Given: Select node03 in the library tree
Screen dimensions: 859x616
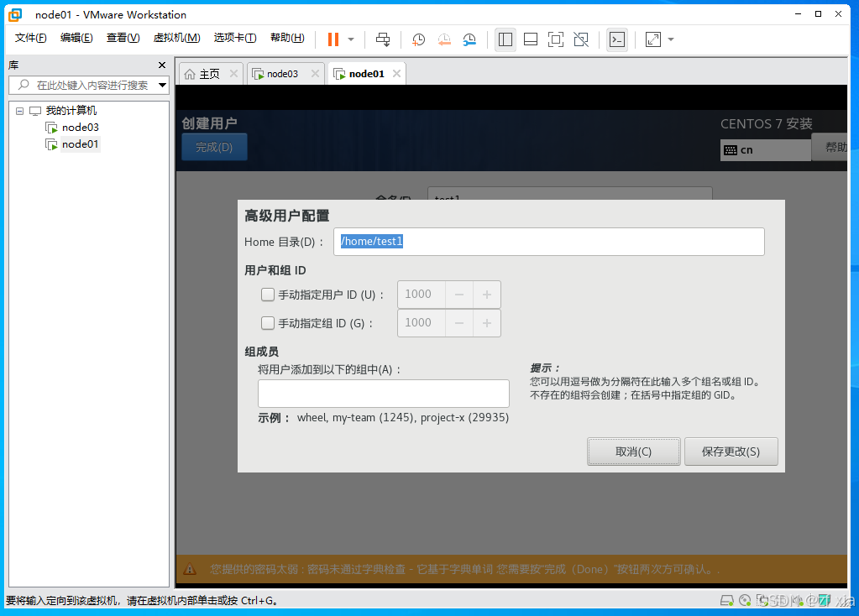Looking at the screenshot, I should (x=80, y=128).
